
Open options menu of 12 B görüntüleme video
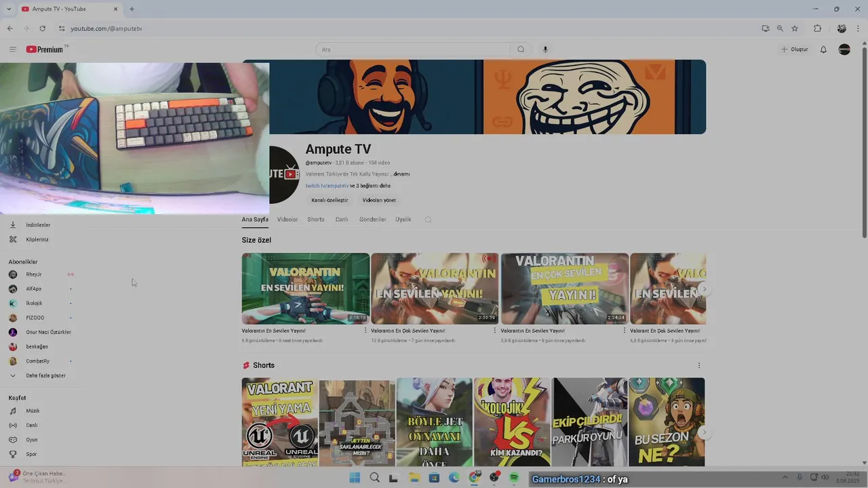[x=495, y=331]
